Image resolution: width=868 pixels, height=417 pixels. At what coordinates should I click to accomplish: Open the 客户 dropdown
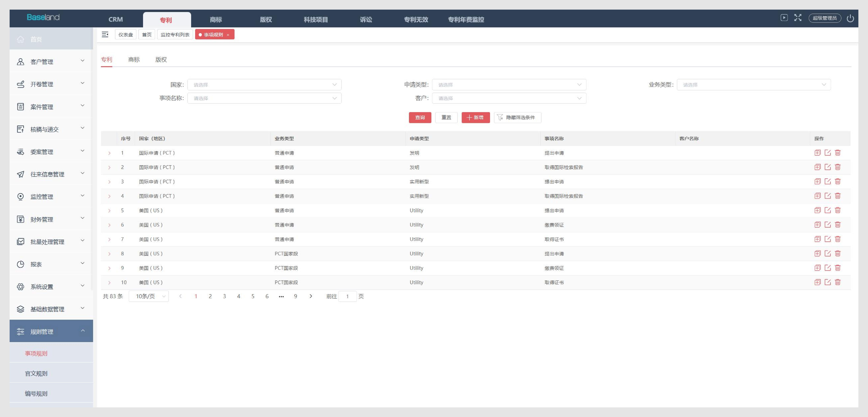click(509, 98)
